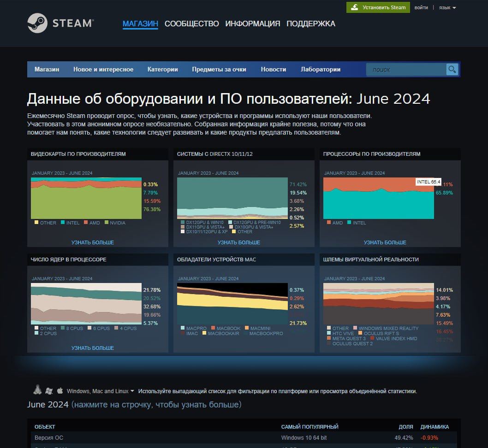The width and height of the screenshot is (488, 448).
Task: Click the Apple platform icon
Action: (60, 391)
